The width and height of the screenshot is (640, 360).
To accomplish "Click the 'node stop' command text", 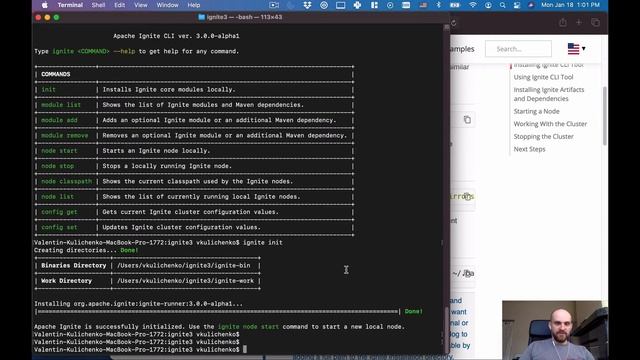I will point(58,166).
